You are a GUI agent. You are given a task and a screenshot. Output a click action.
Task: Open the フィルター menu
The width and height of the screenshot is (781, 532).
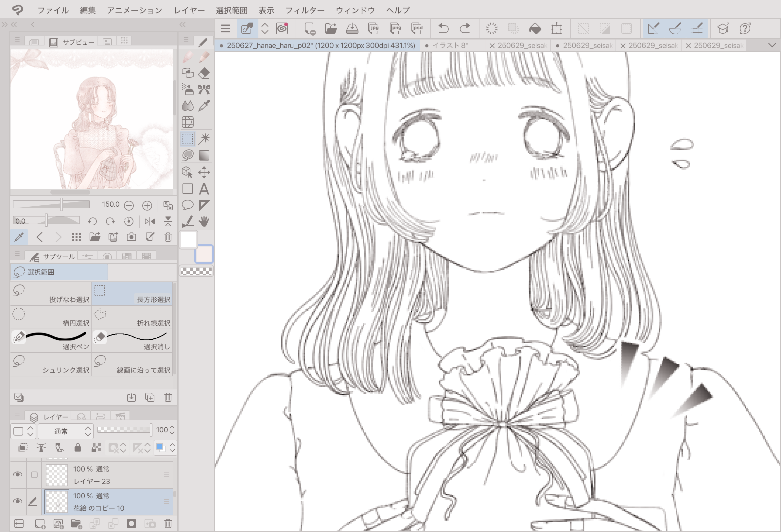(304, 10)
